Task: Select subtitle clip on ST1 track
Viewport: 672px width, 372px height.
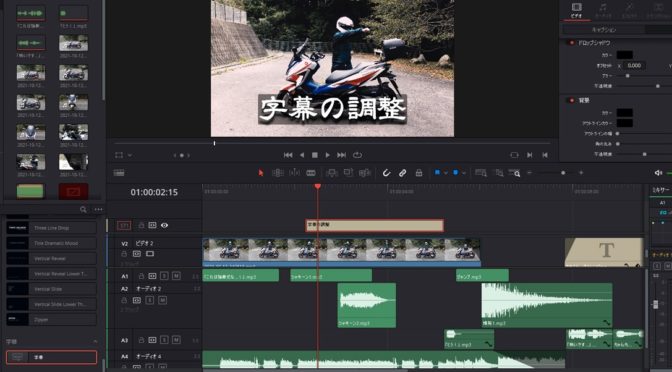Action: (375, 225)
